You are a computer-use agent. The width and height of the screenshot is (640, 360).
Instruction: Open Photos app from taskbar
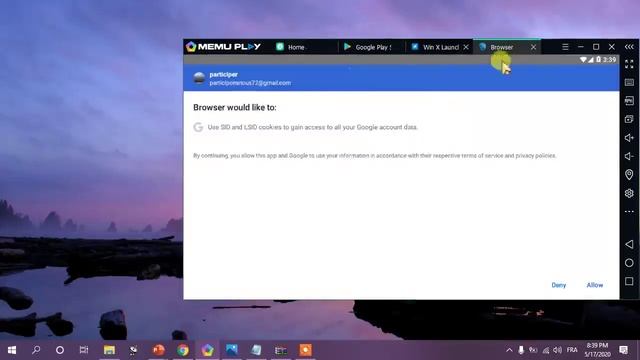click(x=231, y=350)
